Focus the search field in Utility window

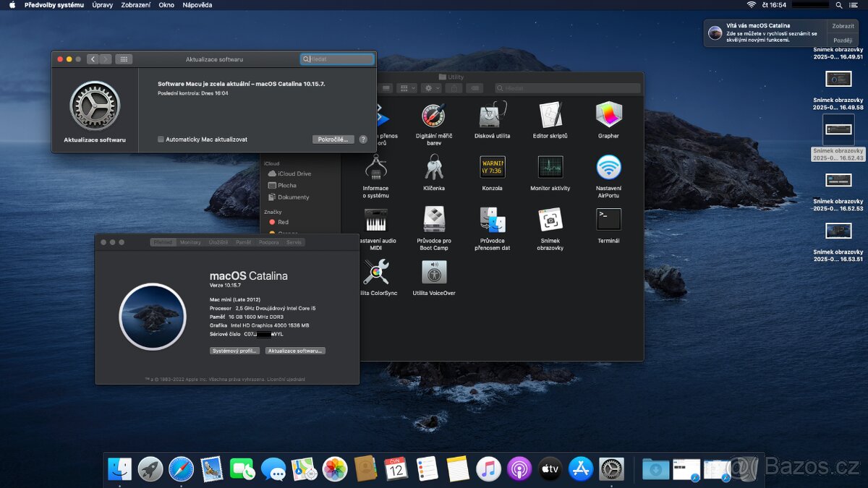(568, 88)
